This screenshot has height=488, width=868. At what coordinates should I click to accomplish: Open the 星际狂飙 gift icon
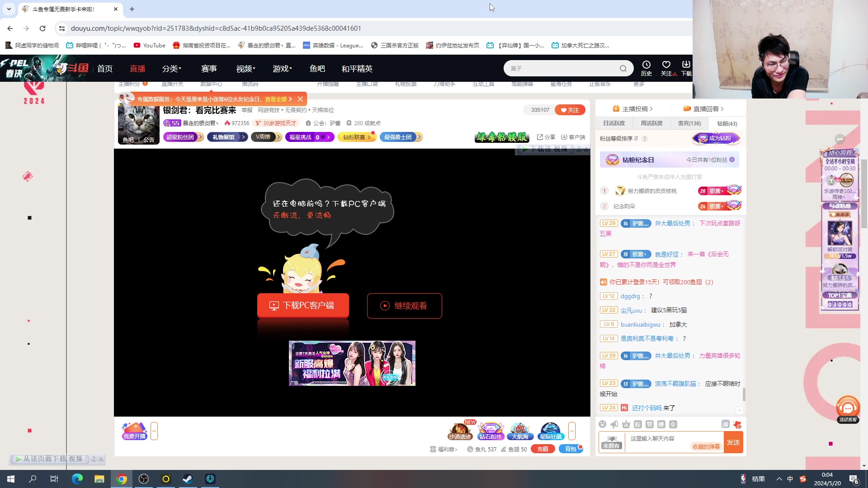[x=550, y=431]
